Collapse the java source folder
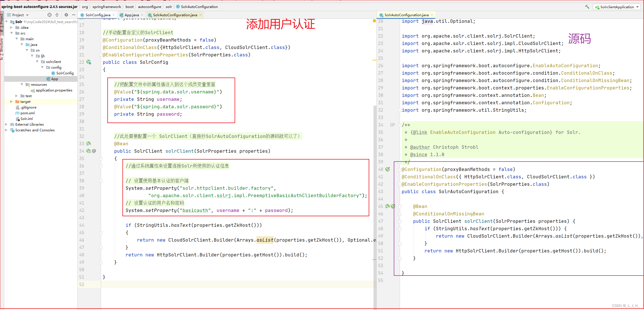 click(22, 44)
